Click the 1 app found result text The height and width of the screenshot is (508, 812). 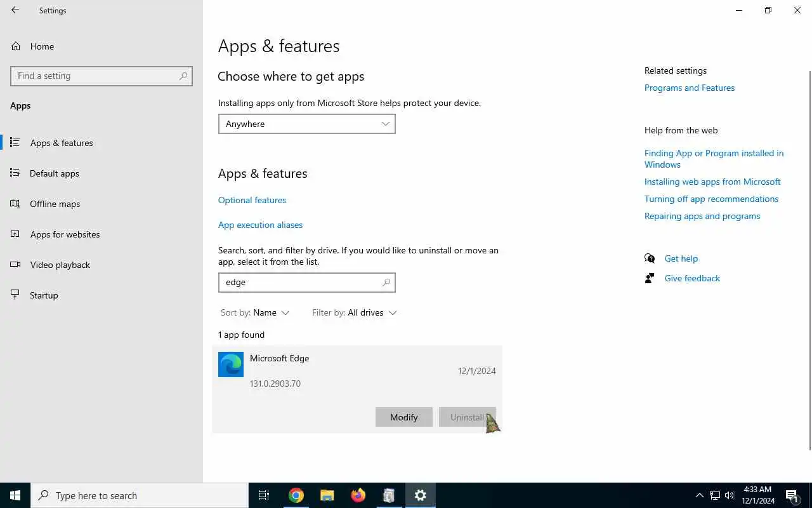tap(242, 335)
